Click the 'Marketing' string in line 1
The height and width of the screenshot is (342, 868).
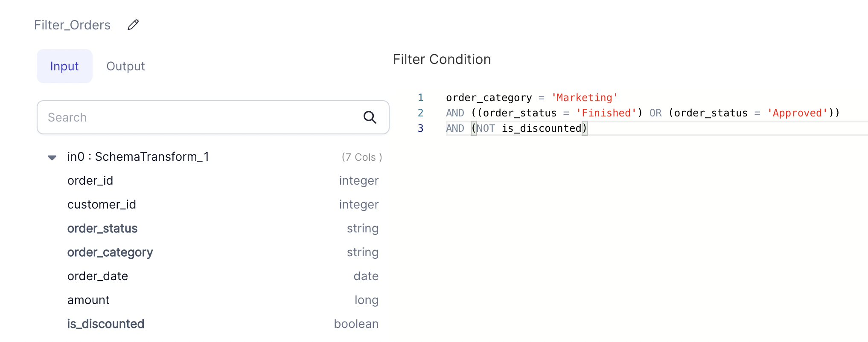click(x=585, y=98)
